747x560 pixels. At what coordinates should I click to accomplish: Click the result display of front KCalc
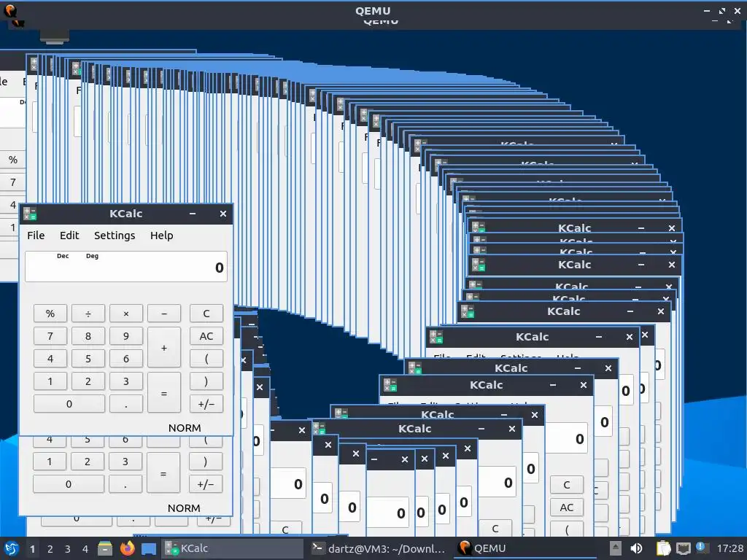point(125,267)
